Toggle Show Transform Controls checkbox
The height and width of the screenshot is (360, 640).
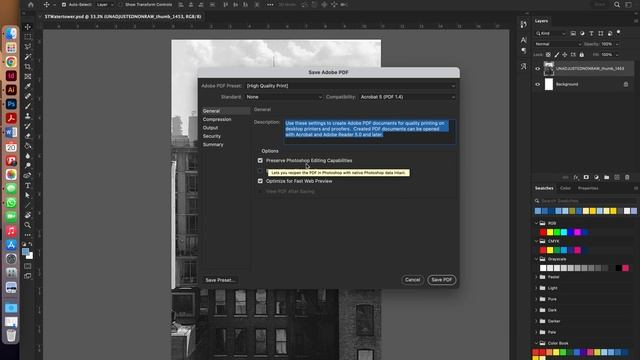tap(120, 4)
